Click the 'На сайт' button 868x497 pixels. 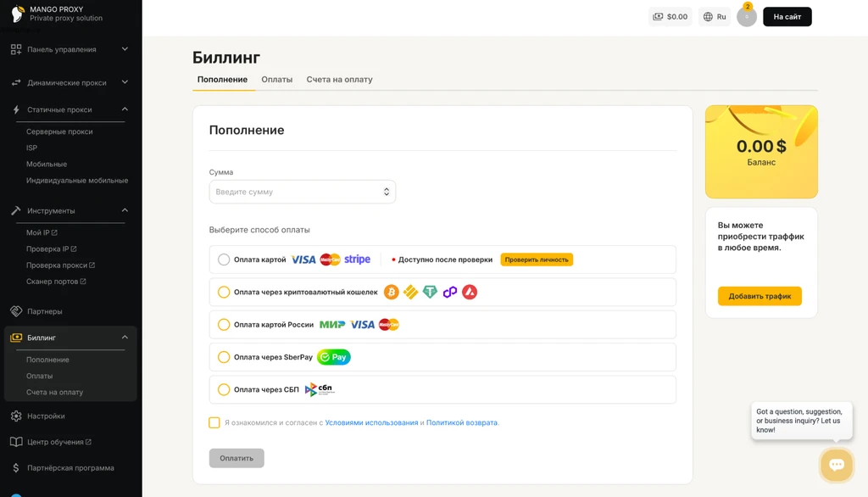787,17
